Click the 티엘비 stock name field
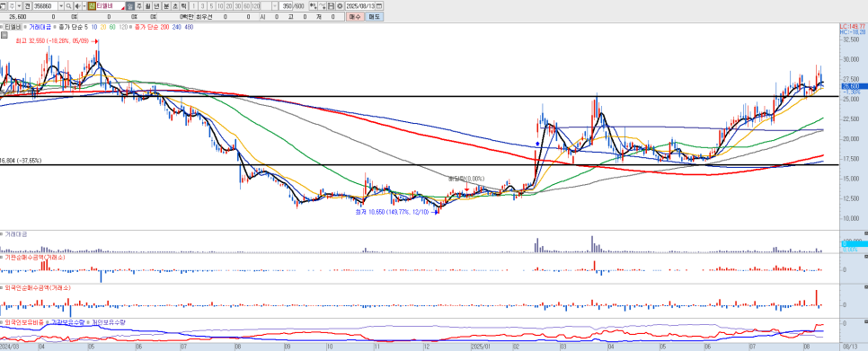The height and width of the screenshot is (351, 868). click(111, 5)
